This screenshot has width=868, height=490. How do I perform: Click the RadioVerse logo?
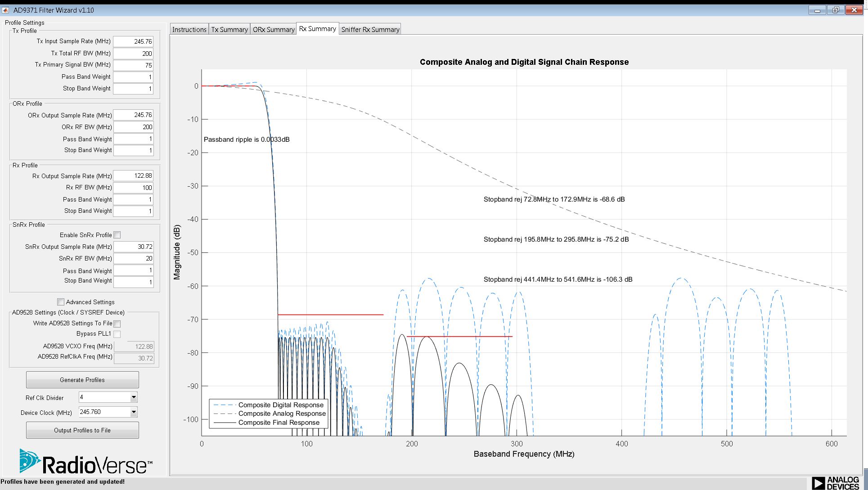coord(85,462)
